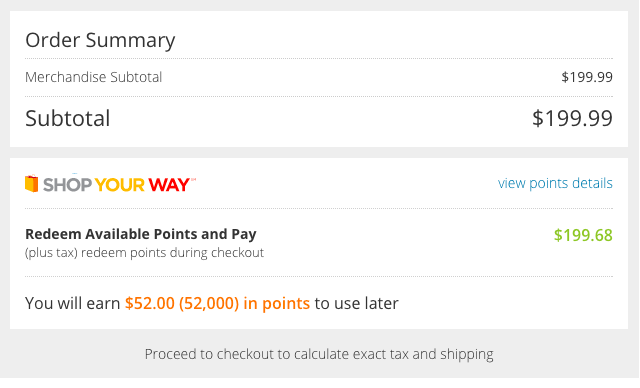Click the Merchandise Subtotal label
The height and width of the screenshot is (388, 640).
point(93,77)
